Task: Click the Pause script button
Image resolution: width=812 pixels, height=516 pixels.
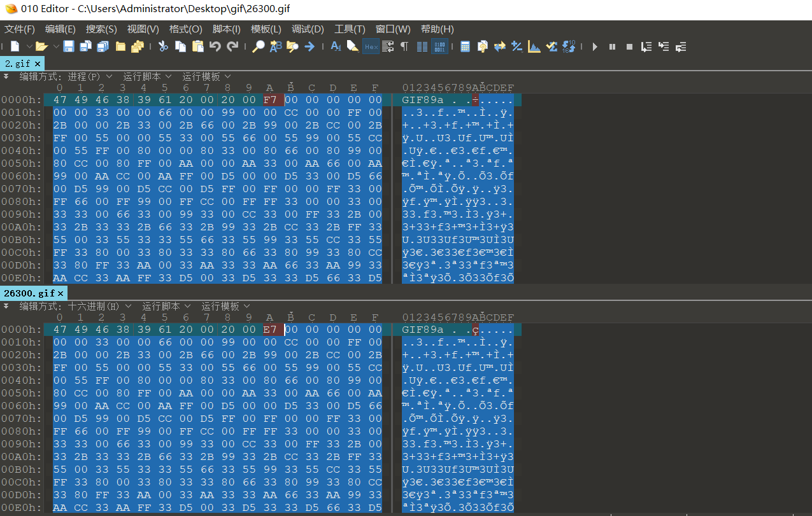Action: pyautogui.click(x=612, y=46)
